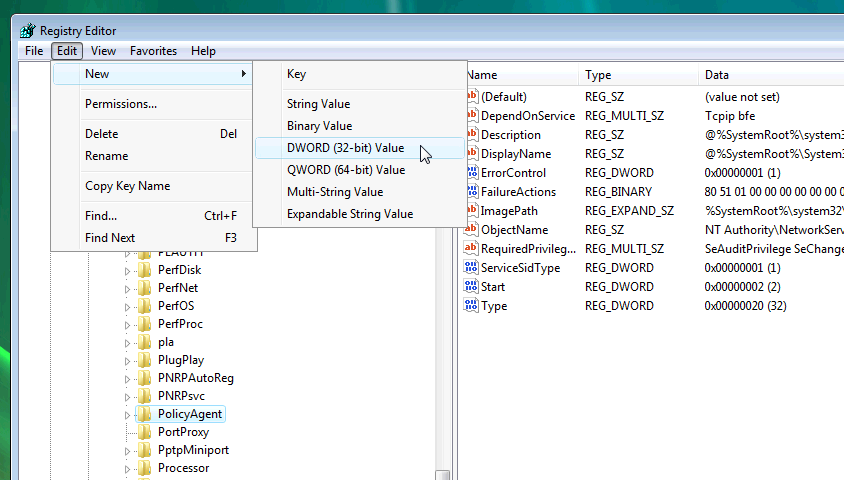Expand the PerfOS key arrow
The width and height of the screenshot is (844, 480).
tap(127, 306)
